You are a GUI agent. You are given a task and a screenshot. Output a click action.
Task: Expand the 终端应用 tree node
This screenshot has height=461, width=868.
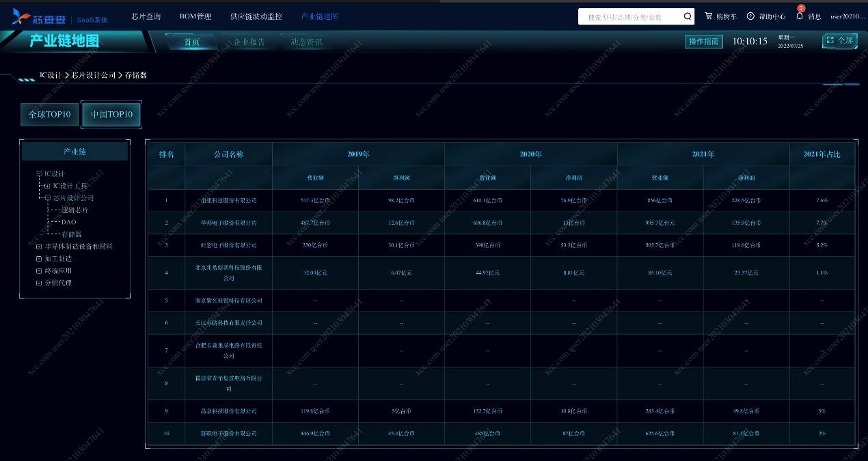coord(39,271)
